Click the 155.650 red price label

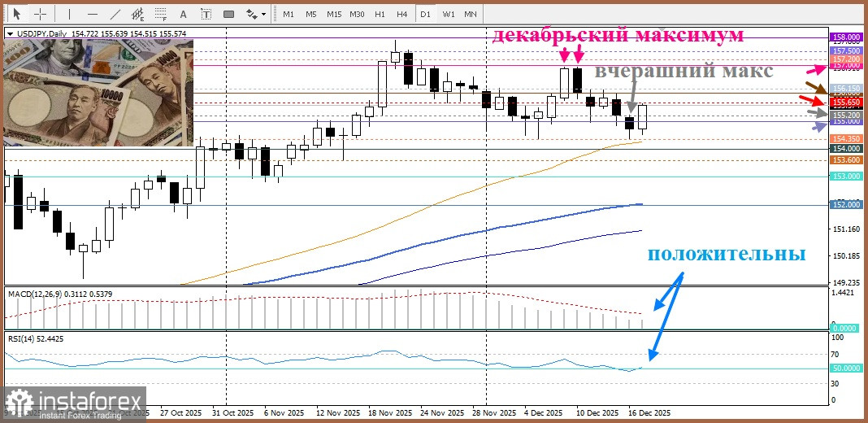(x=846, y=102)
